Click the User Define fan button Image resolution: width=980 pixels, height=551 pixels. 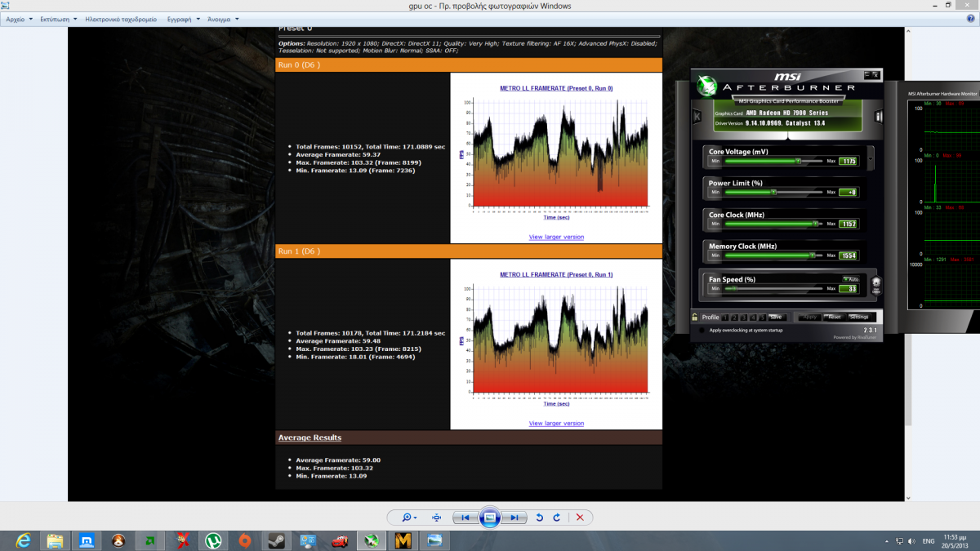point(876,286)
